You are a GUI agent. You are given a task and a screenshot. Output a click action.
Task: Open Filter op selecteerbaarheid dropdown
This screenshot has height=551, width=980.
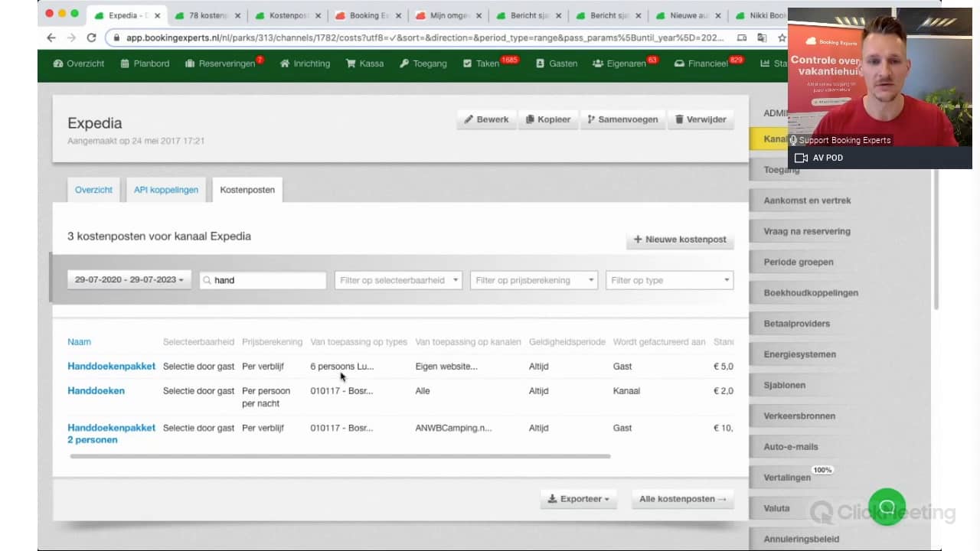[x=399, y=280]
